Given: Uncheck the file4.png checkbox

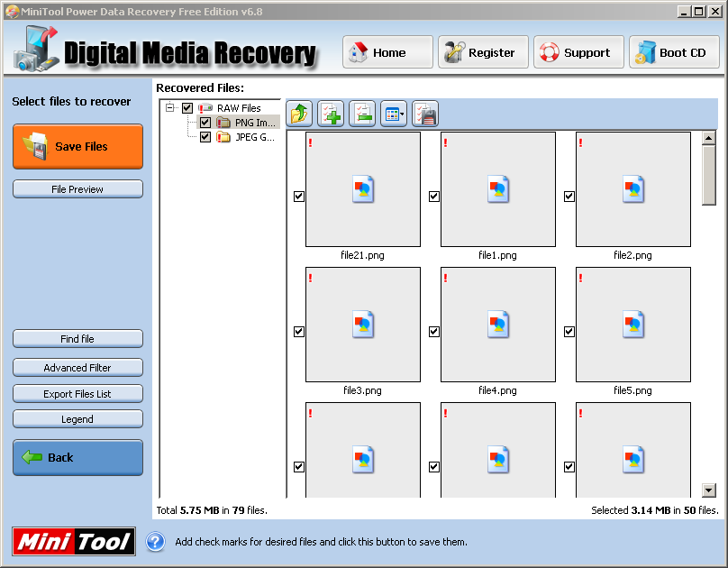Looking at the screenshot, I should click(x=434, y=332).
